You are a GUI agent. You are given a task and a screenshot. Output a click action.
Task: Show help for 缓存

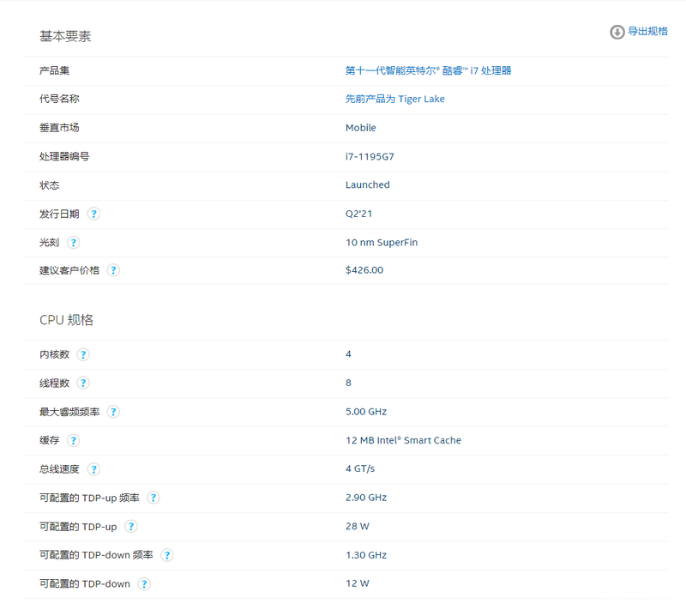[x=73, y=440]
